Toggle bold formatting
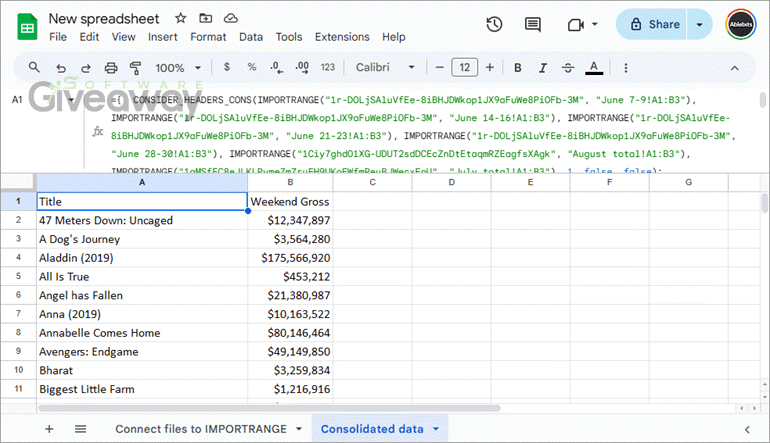This screenshot has width=770, height=443. (x=518, y=68)
